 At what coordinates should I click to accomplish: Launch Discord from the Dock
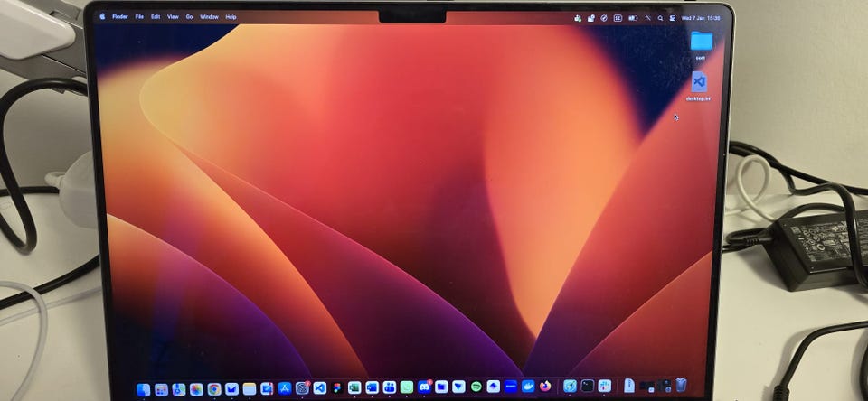(x=424, y=387)
